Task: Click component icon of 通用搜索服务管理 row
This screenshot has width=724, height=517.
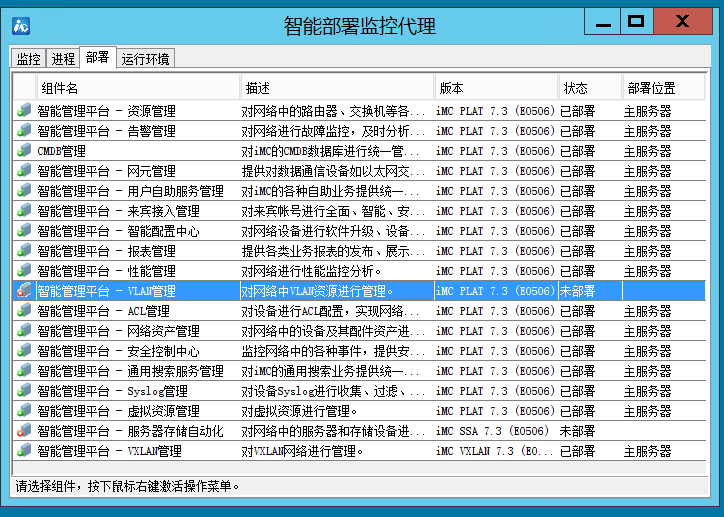Action: [24, 371]
